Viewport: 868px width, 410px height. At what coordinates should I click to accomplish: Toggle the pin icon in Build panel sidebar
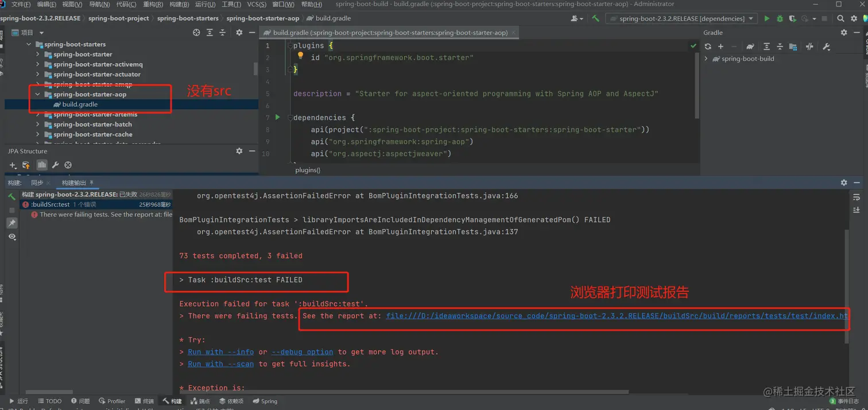pyautogui.click(x=11, y=223)
